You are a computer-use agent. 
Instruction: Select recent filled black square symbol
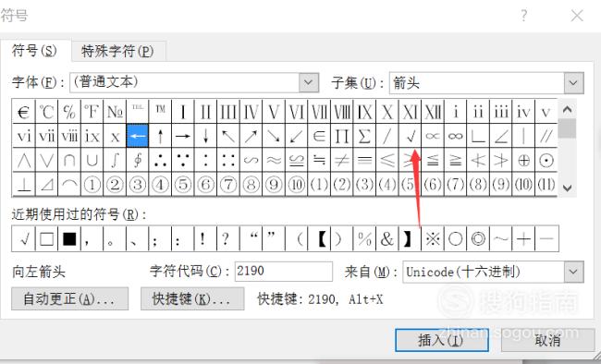coord(69,238)
